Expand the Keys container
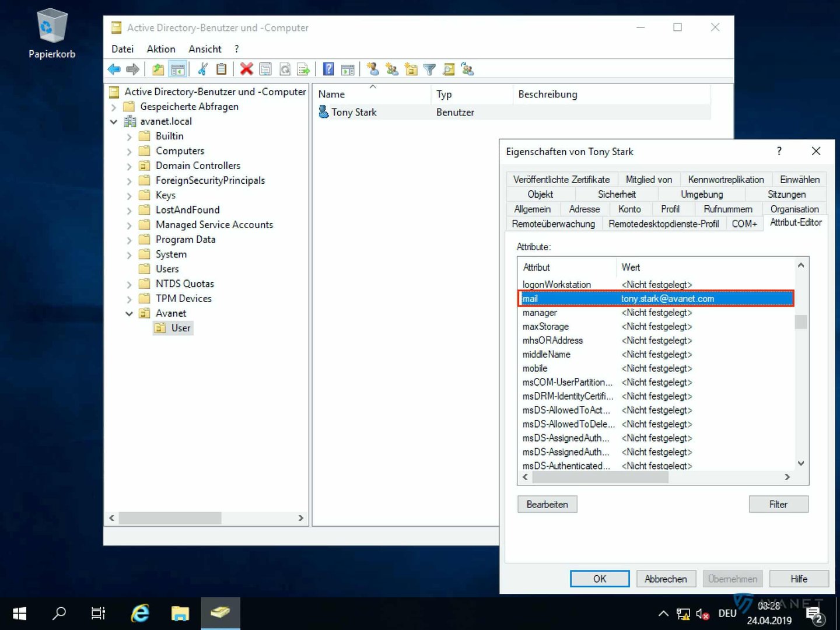Viewport: 840px width, 630px height. pos(129,196)
